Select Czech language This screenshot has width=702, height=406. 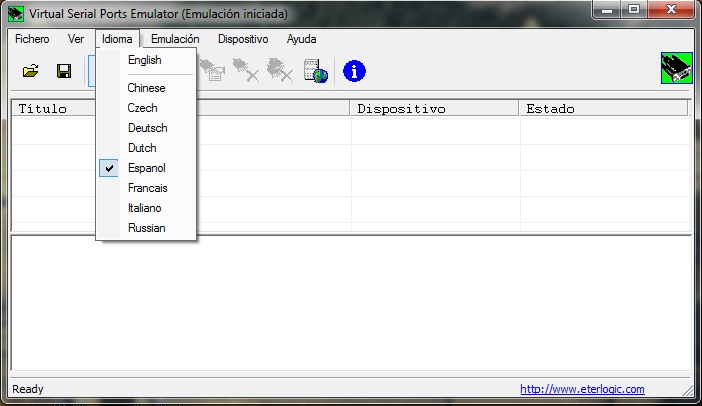tap(146, 108)
